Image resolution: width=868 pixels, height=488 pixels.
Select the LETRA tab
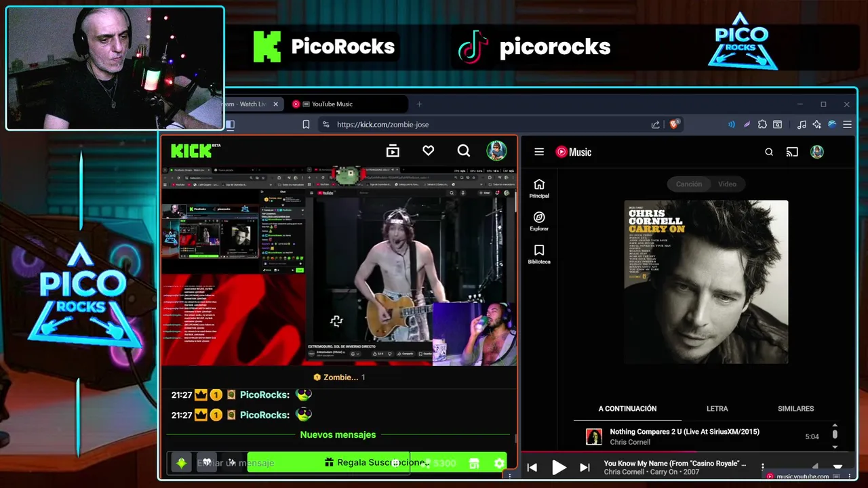(717, 409)
